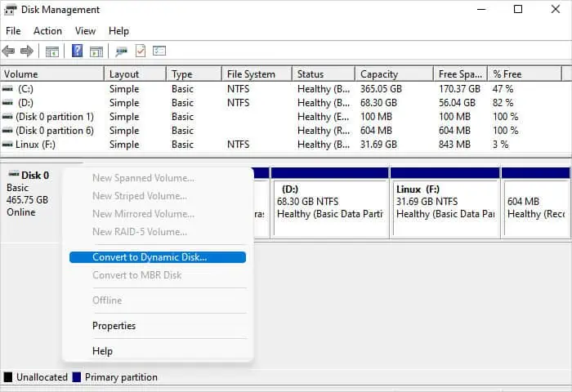Click the Settings list view toolbar icon
The height and width of the screenshot is (392, 572).
(159, 51)
